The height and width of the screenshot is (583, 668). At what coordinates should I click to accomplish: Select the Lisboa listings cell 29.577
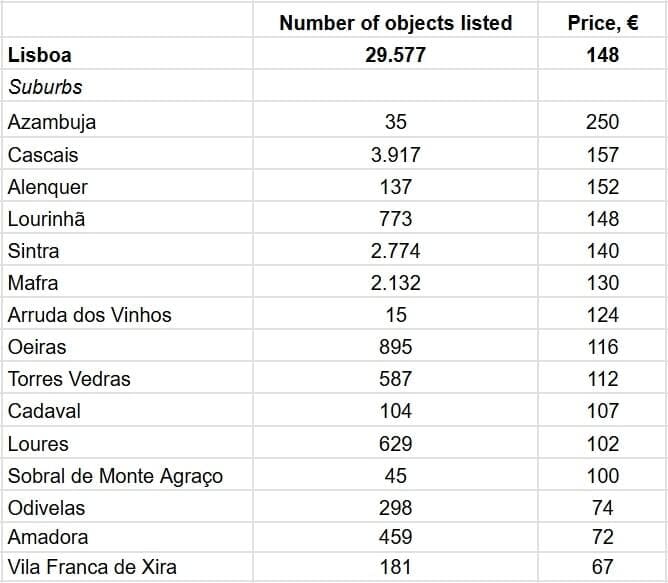395,55
